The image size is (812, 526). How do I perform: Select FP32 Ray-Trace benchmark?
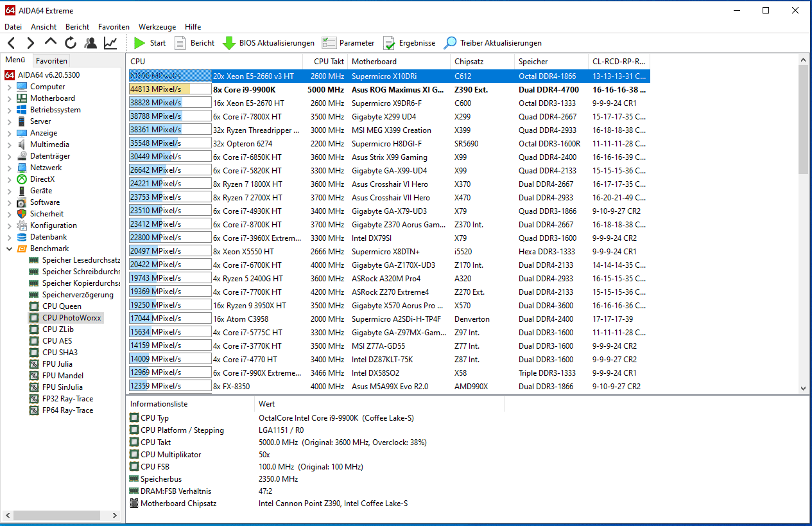(x=61, y=399)
